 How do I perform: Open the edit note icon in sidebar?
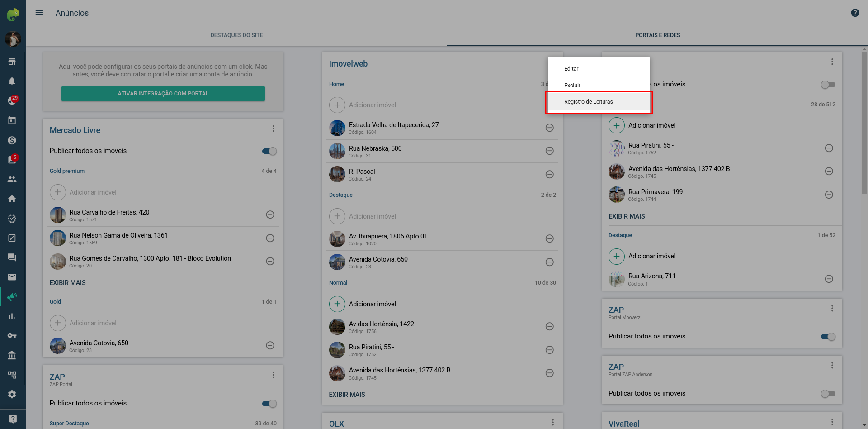[x=12, y=238]
